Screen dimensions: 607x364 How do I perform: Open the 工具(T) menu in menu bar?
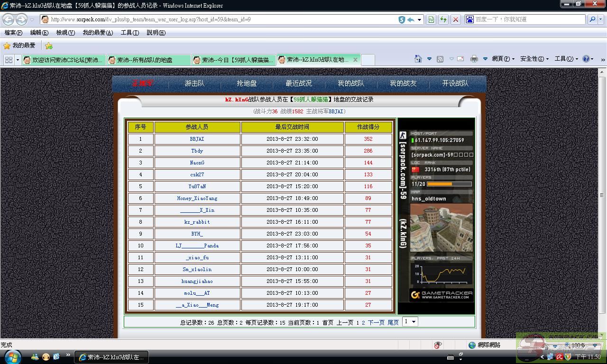pos(129,33)
